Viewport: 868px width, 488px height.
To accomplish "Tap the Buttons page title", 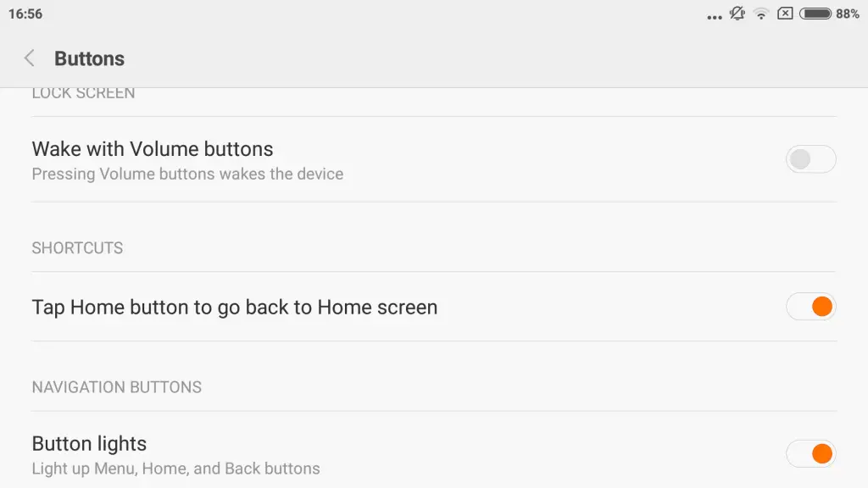I will 89,58.
